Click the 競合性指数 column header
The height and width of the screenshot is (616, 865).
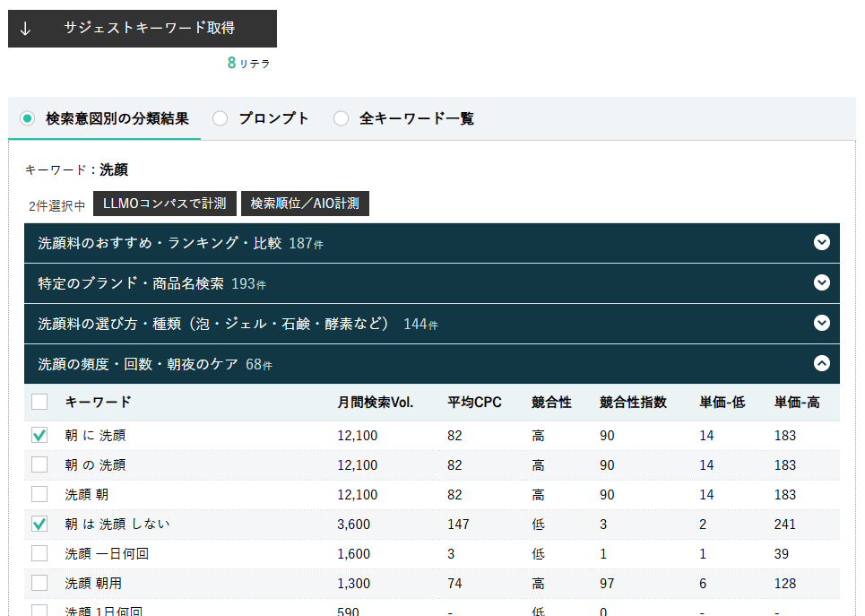(x=633, y=403)
